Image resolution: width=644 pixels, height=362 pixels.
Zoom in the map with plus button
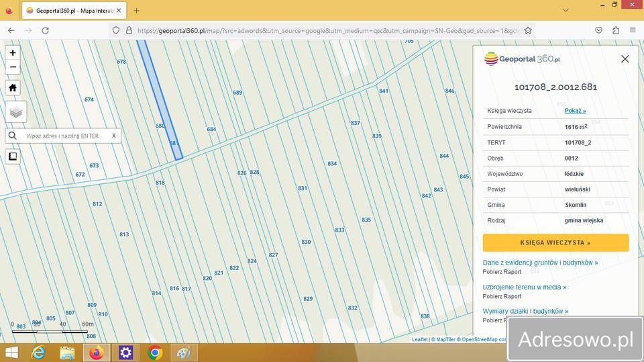click(x=13, y=53)
